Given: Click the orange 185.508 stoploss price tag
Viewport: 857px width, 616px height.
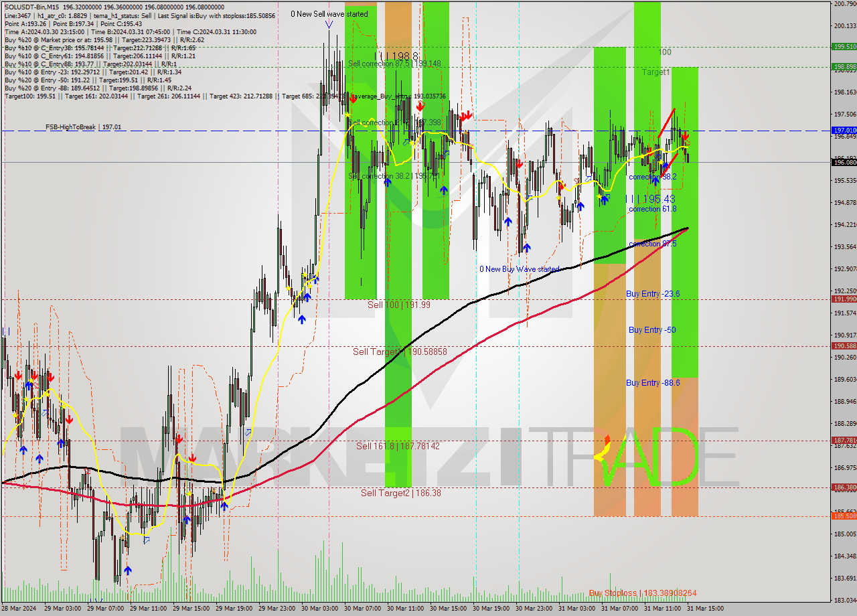Looking at the screenshot, I should click(x=844, y=516).
